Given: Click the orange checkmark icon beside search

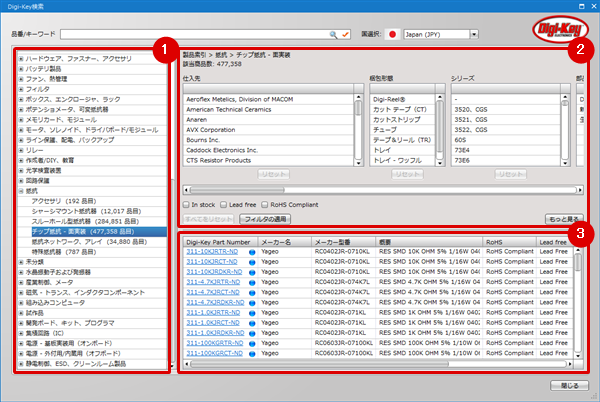Looking at the screenshot, I should (345, 34).
